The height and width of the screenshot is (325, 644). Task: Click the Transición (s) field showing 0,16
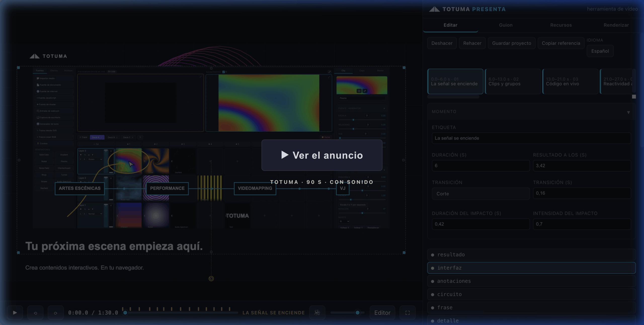coord(582,193)
